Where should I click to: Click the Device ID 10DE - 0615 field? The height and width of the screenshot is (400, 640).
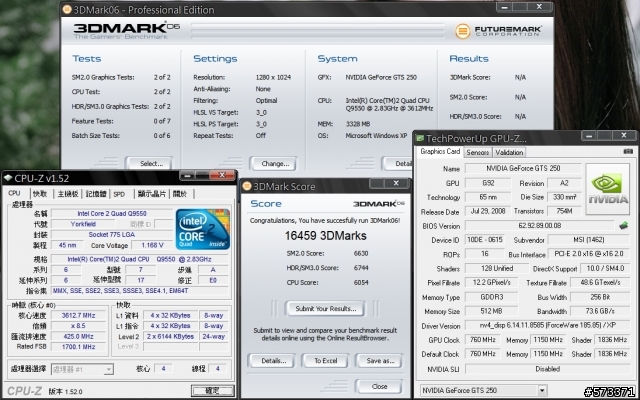pyautogui.click(x=484, y=240)
